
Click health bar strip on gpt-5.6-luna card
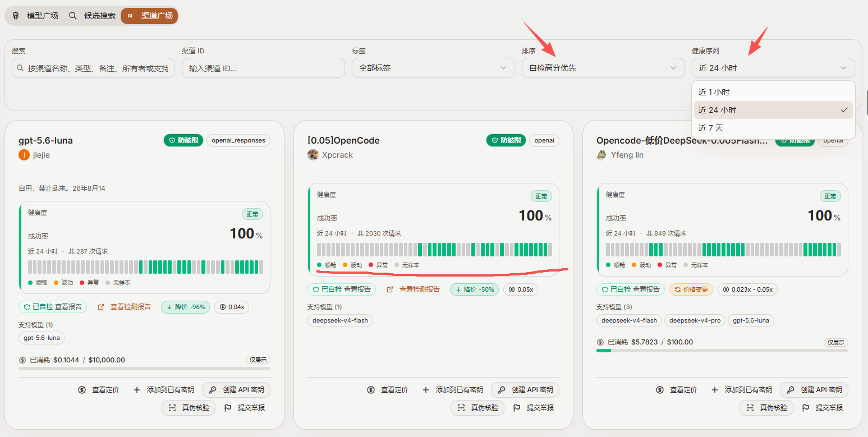[145, 267]
